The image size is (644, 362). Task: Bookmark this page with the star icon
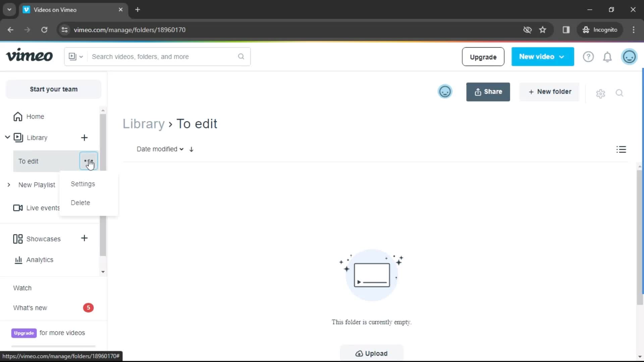point(543,30)
